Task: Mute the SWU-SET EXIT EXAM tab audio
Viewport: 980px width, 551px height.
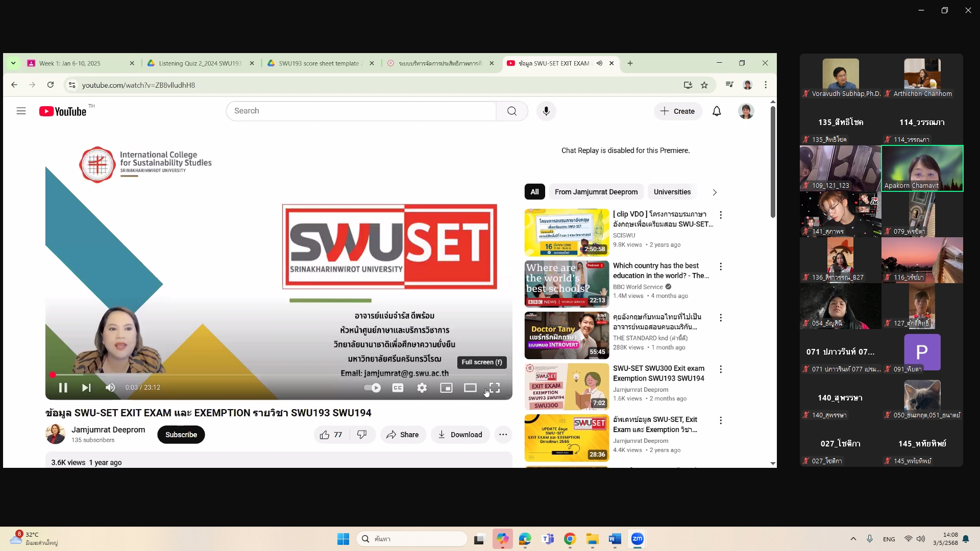Action: tap(599, 63)
